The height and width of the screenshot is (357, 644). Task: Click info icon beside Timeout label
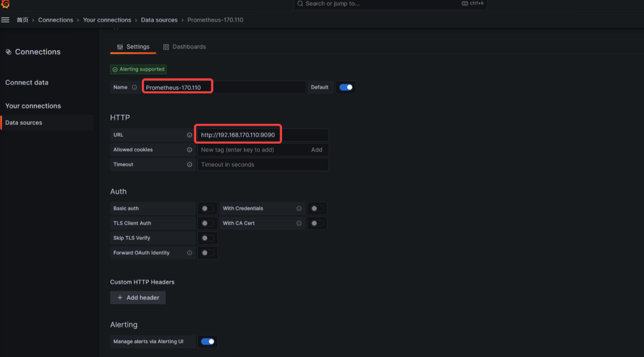pos(190,165)
